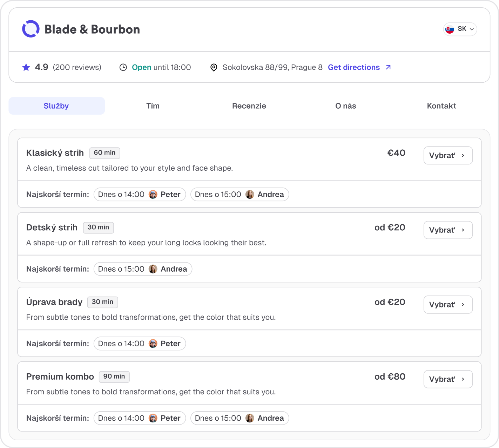Open the Recenzie tab
499x448 pixels.
tap(249, 106)
